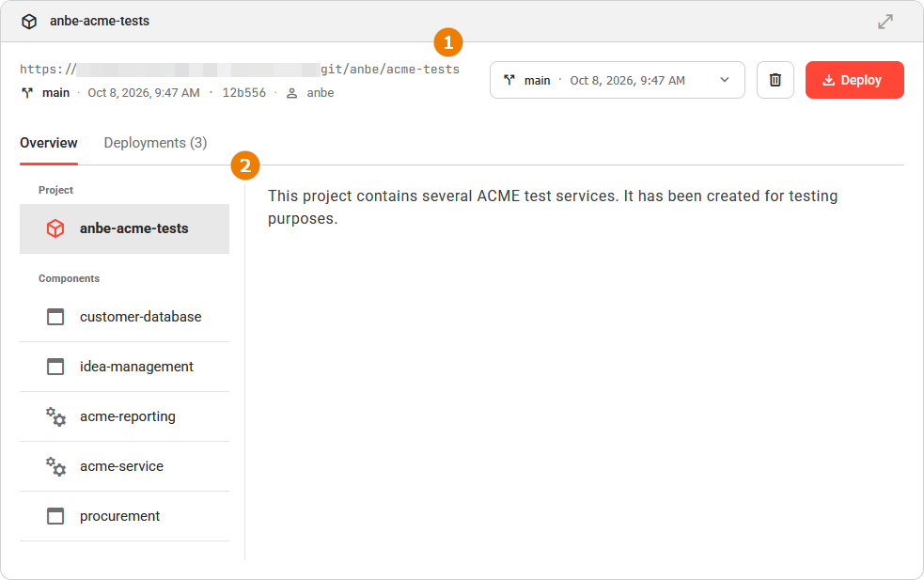Open the Deployments (3) tab
The image size is (924, 580).
pyautogui.click(x=156, y=143)
